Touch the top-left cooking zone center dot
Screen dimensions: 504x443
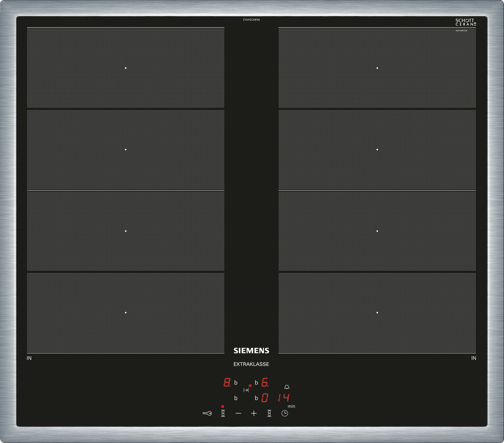[126, 68]
